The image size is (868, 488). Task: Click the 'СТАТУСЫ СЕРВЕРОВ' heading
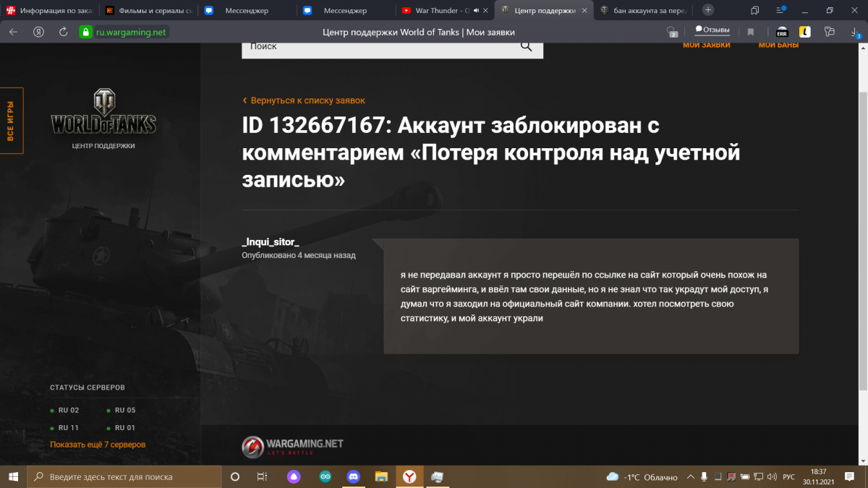pyautogui.click(x=88, y=388)
